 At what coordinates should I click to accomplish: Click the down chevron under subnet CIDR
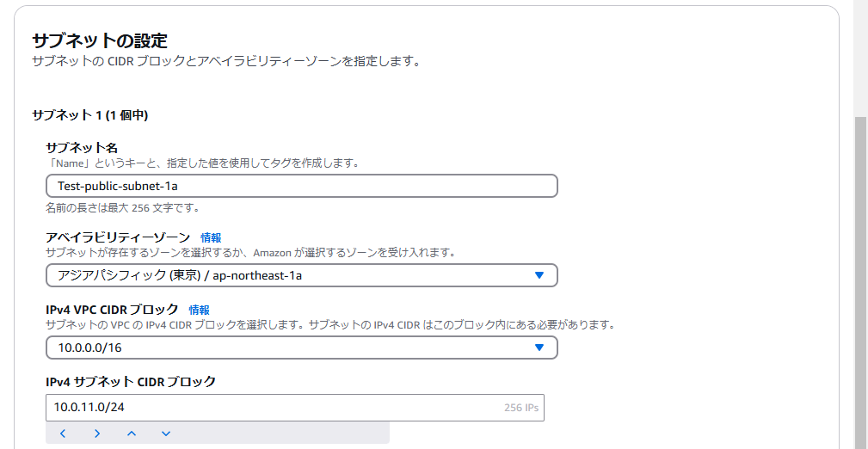[x=165, y=434]
